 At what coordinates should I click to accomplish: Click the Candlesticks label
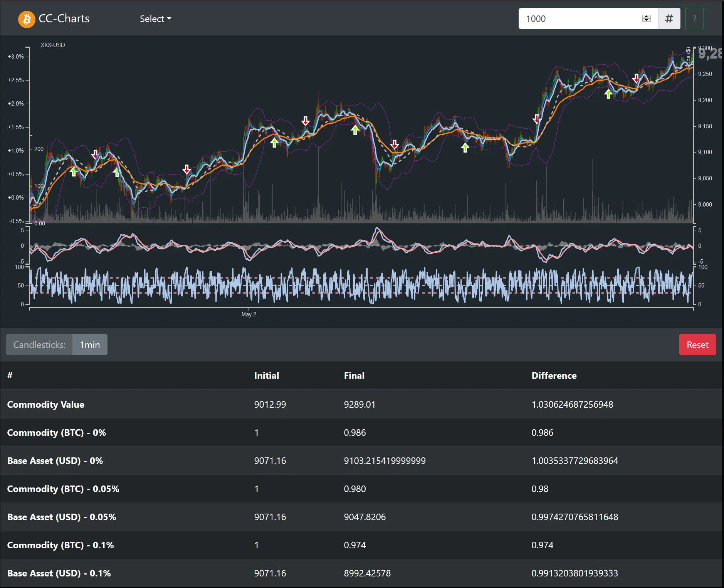point(39,345)
